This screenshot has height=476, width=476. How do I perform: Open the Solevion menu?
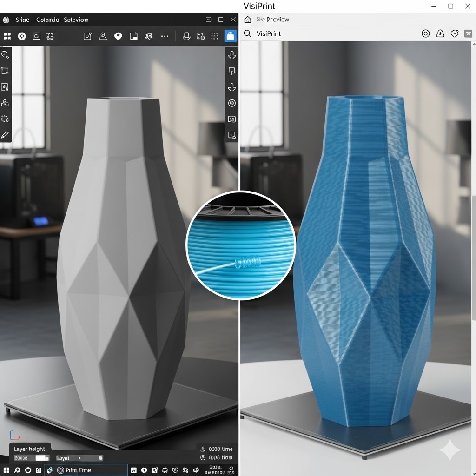pos(76,20)
